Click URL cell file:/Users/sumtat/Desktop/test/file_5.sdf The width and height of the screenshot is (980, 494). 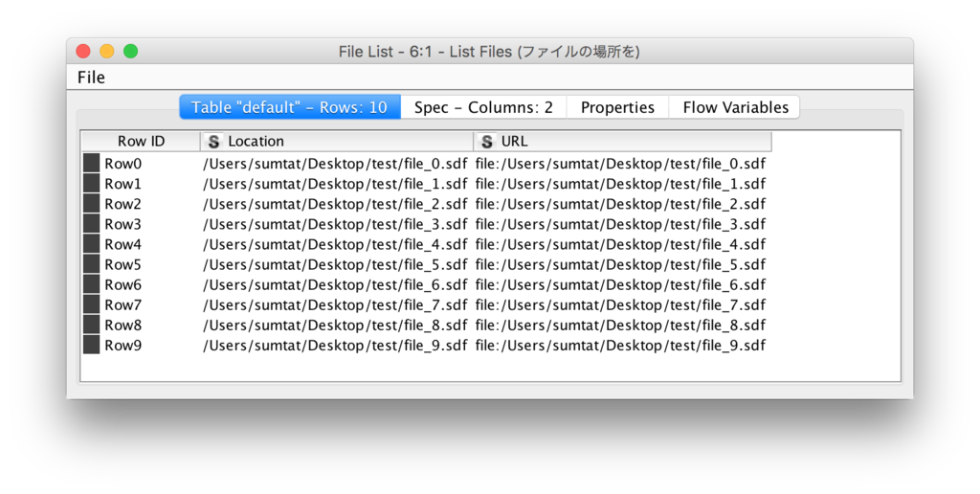[620, 264]
